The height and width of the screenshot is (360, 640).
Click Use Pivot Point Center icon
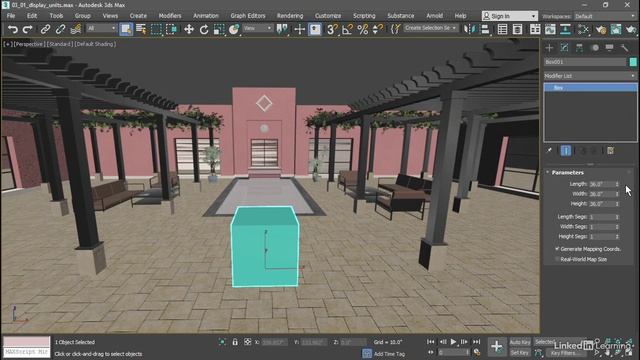[x=282, y=29]
